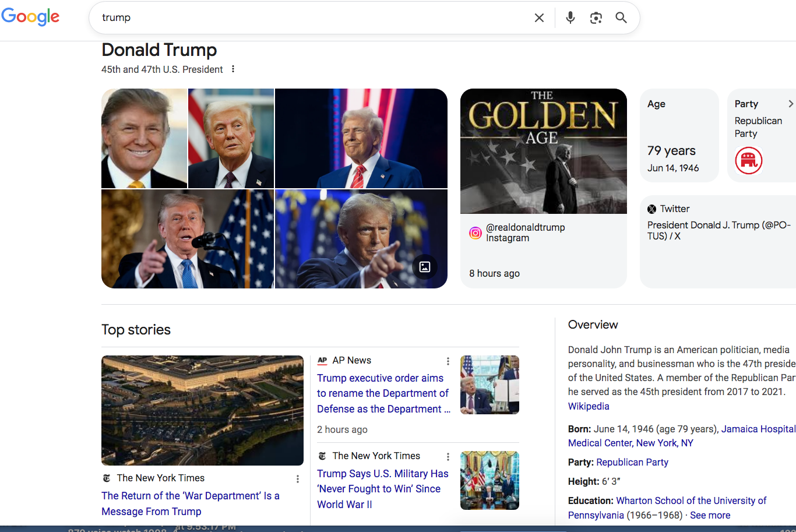
Task: Click the AP News source icon
Action: [322, 360]
